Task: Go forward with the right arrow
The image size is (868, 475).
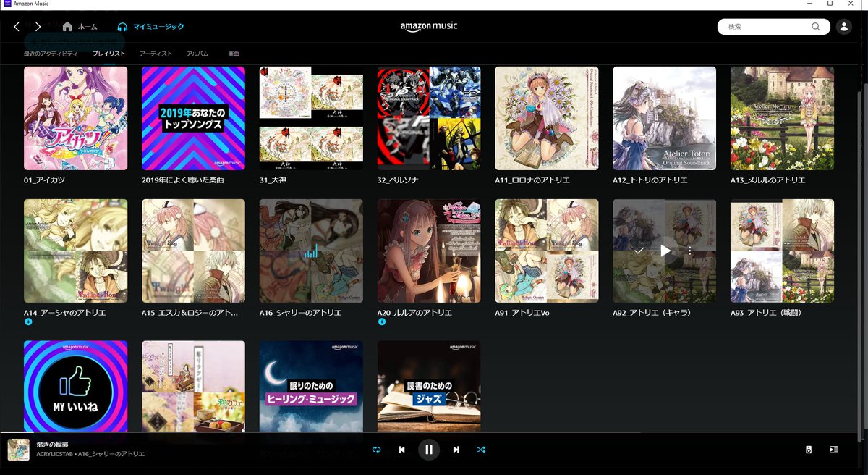Action: tap(38, 27)
